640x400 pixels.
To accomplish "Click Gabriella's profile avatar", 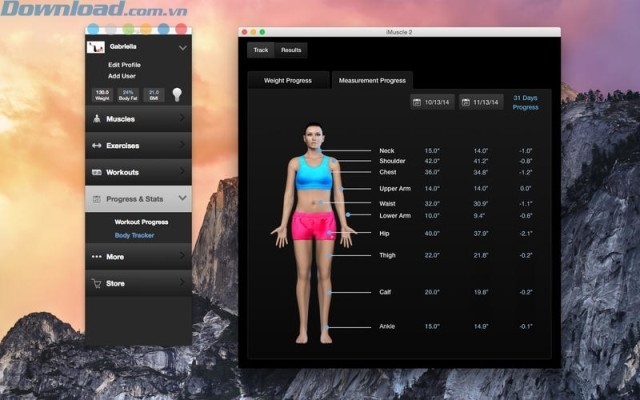I will pos(97,47).
